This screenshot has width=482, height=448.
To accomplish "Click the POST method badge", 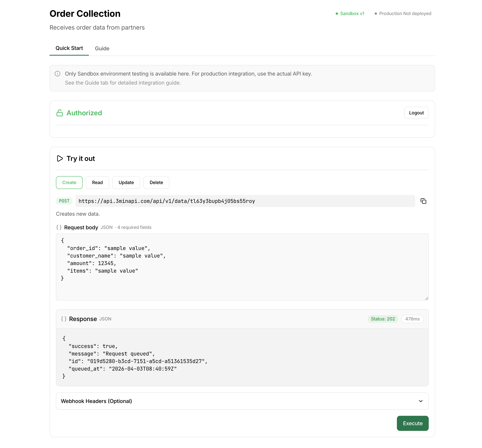I will pos(64,201).
